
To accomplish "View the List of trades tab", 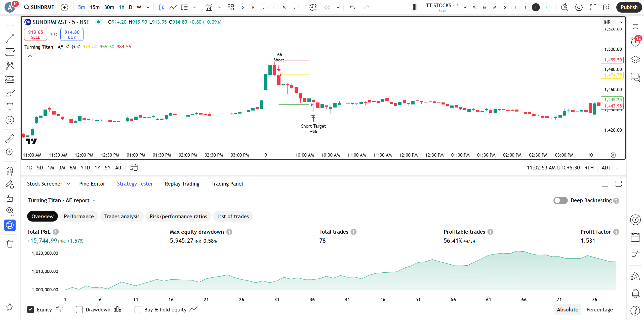I will pyautogui.click(x=233, y=217).
